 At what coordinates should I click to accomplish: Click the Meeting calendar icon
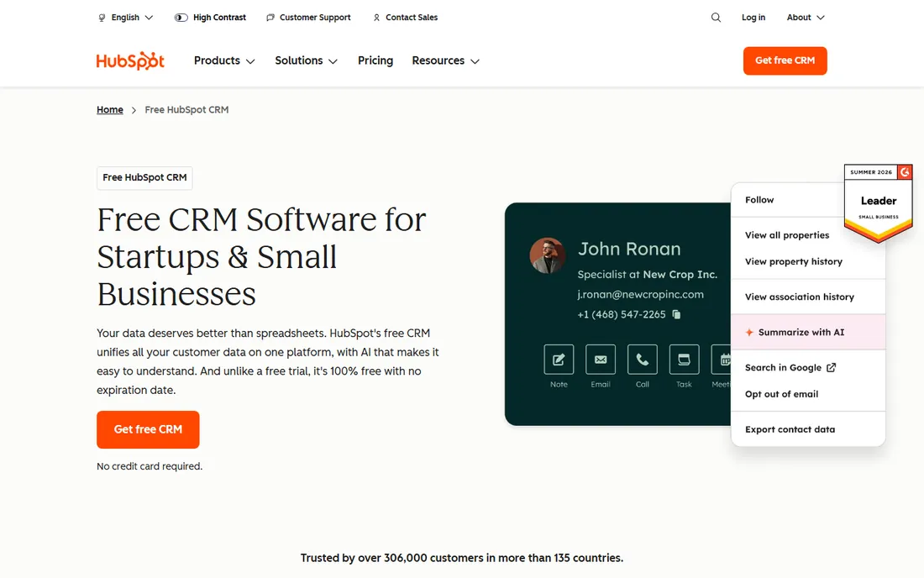(x=722, y=360)
